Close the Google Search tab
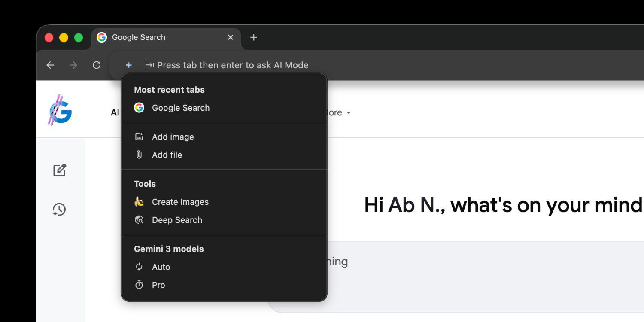Image resolution: width=644 pixels, height=322 pixels. 231,37
